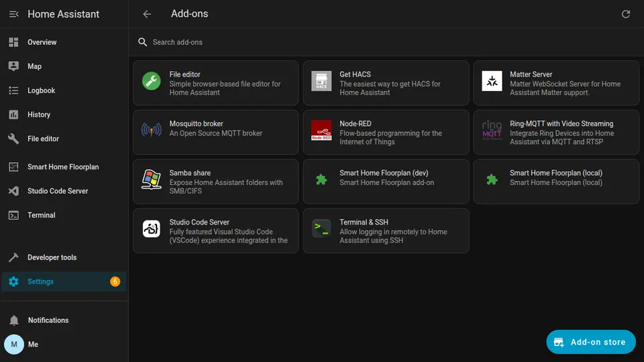Image resolution: width=644 pixels, height=362 pixels.
Task: Click the Notifications bell icon
Action: click(13, 320)
